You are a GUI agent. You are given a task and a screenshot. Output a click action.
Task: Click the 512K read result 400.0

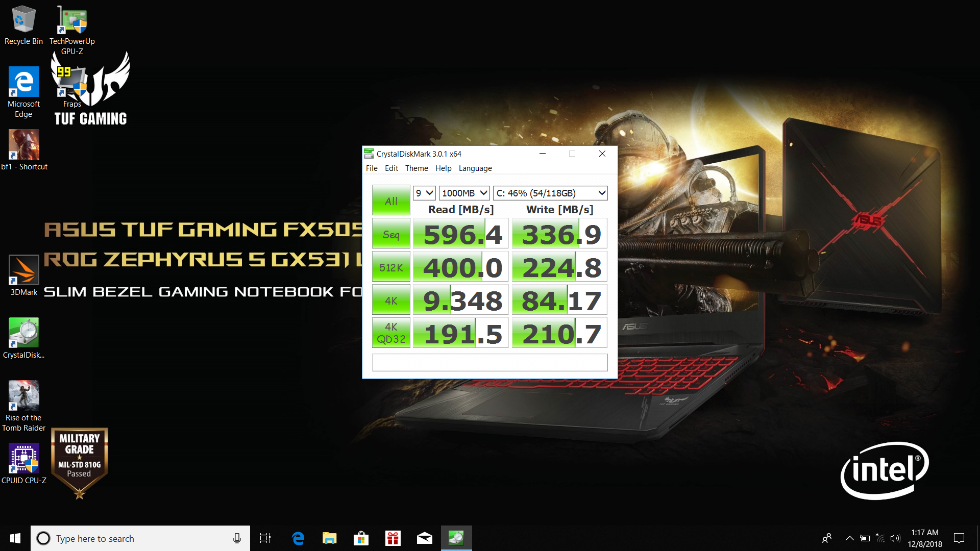click(460, 267)
